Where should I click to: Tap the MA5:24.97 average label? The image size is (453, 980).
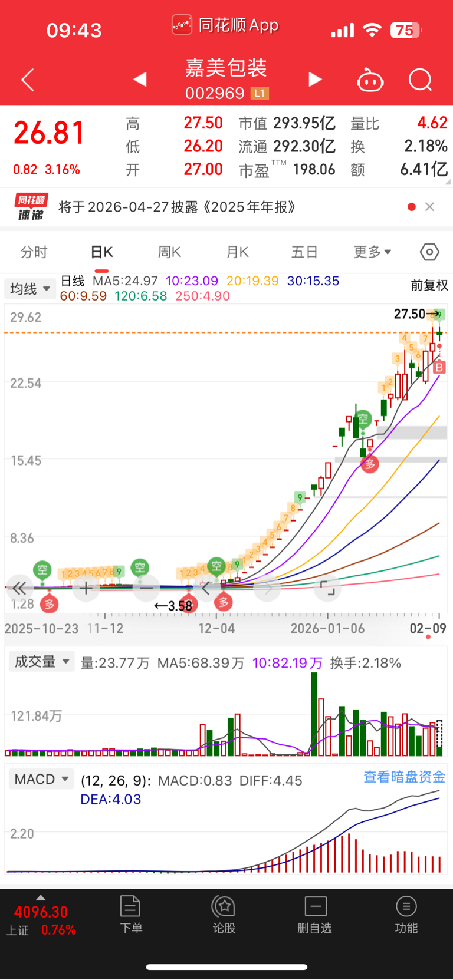125,281
